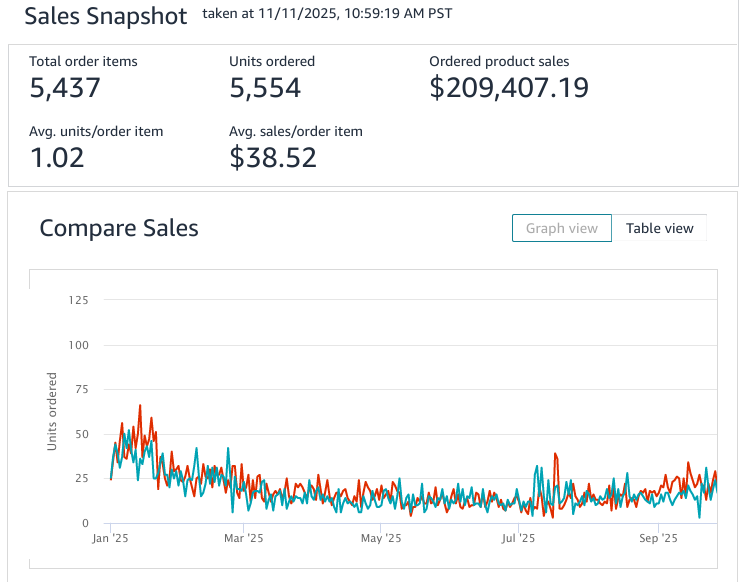This screenshot has height=582, width=745.
Task: Click the Sep '25 x-axis label
Action: click(657, 538)
